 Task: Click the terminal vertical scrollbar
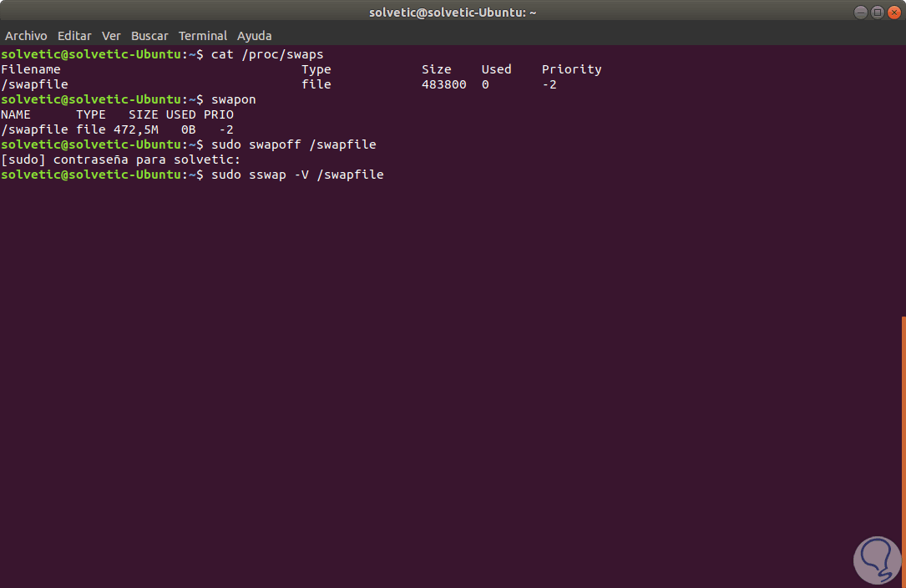(903, 450)
